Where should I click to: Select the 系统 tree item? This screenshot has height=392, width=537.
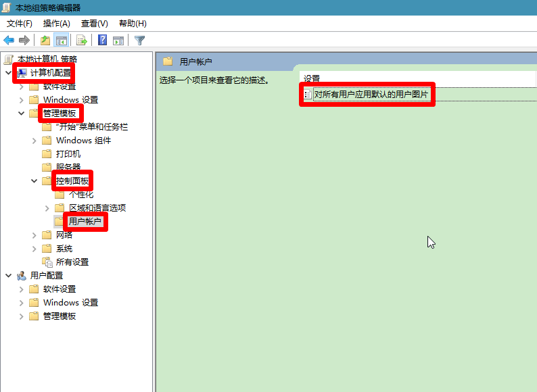(x=64, y=249)
